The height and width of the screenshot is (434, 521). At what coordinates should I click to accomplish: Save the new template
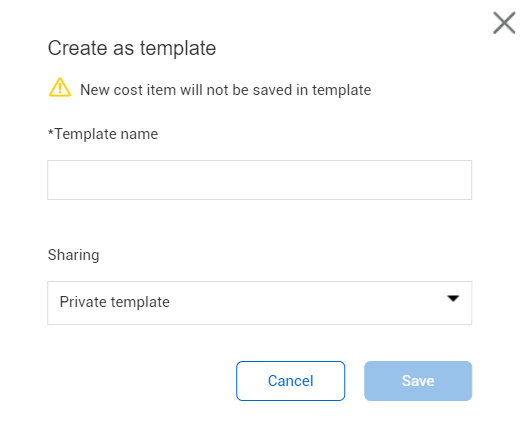(x=418, y=381)
